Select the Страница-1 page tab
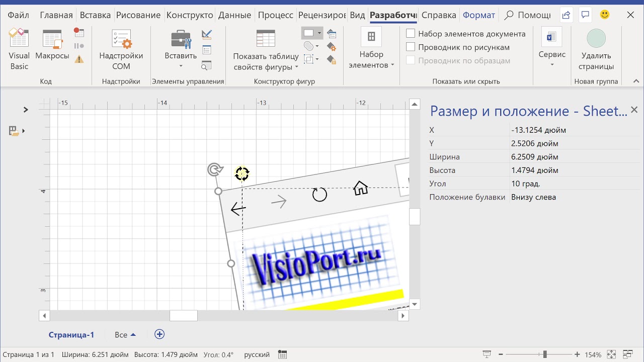Image resolution: width=644 pixels, height=362 pixels. click(71, 335)
